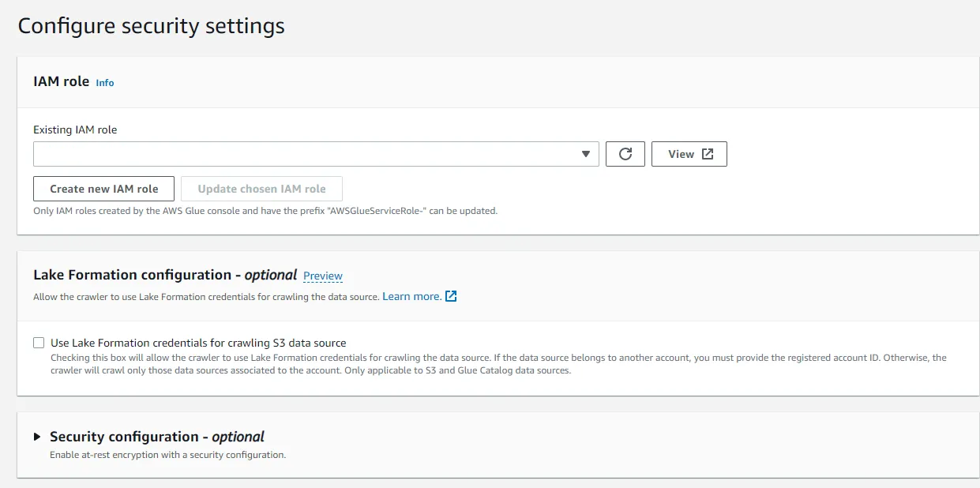The width and height of the screenshot is (980, 488).
Task: Click the 'Use Lake Formation credentials for crawling' label
Action: pos(198,343)
